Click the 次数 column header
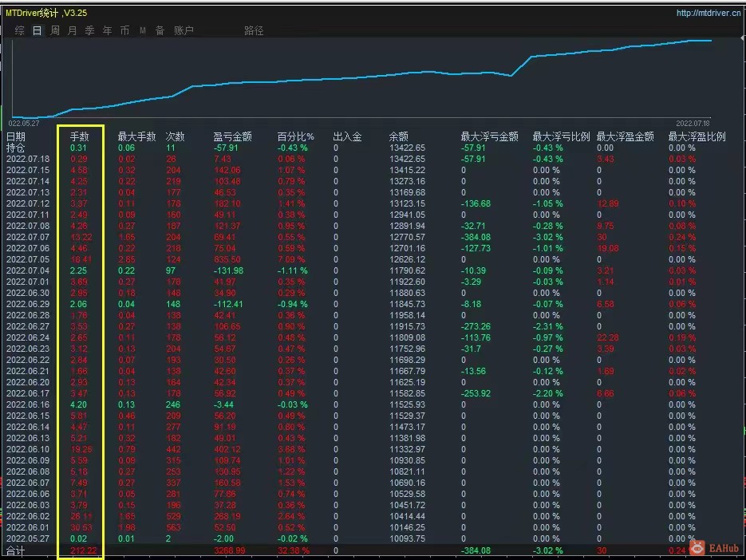Screen dimensions: 746x560 coord(175,136)
